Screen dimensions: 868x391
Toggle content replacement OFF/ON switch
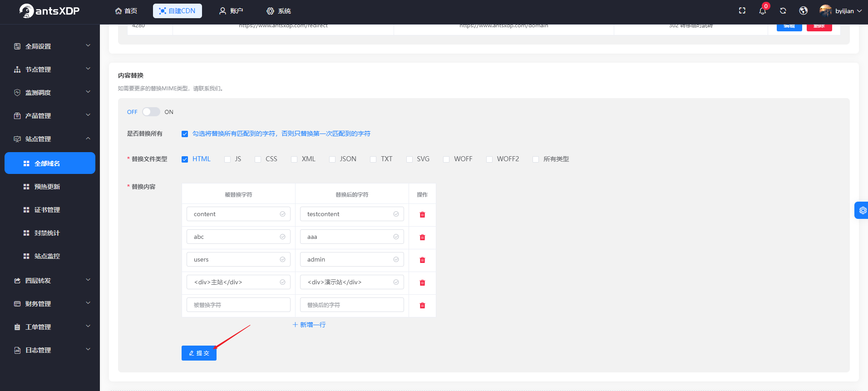[151, 112]
